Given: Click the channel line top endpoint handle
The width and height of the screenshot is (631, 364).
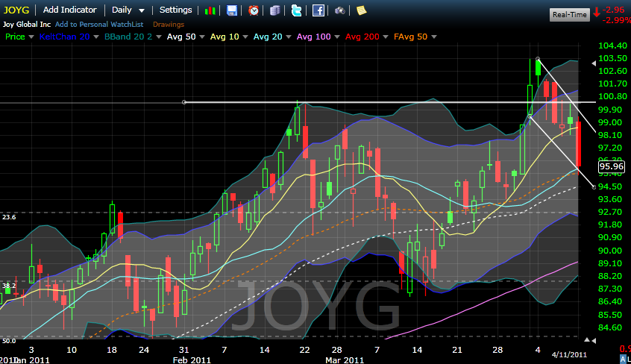Looking at the screenshot, I should click(x=538, y=59).
